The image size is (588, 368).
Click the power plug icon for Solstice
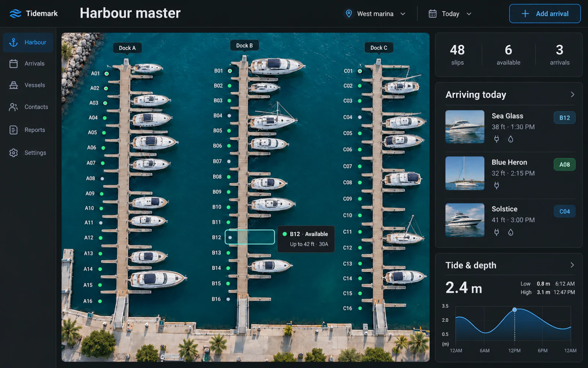496,232
